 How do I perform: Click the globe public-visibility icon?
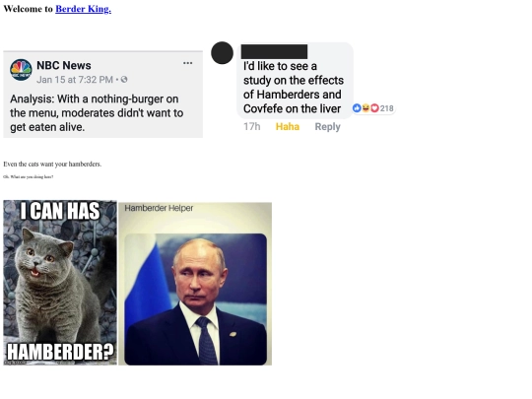click(x=124, y=80)
